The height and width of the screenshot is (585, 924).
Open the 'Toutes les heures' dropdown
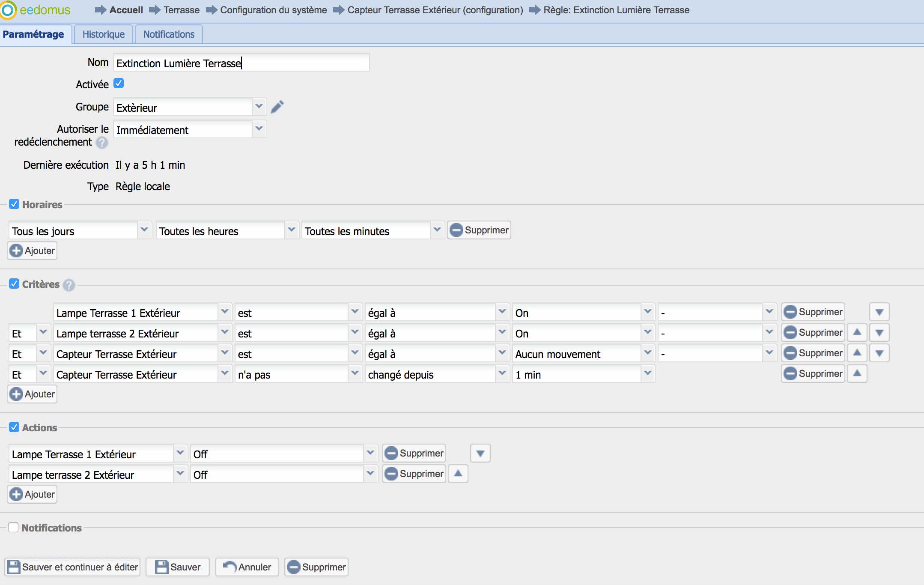point(292,230)
